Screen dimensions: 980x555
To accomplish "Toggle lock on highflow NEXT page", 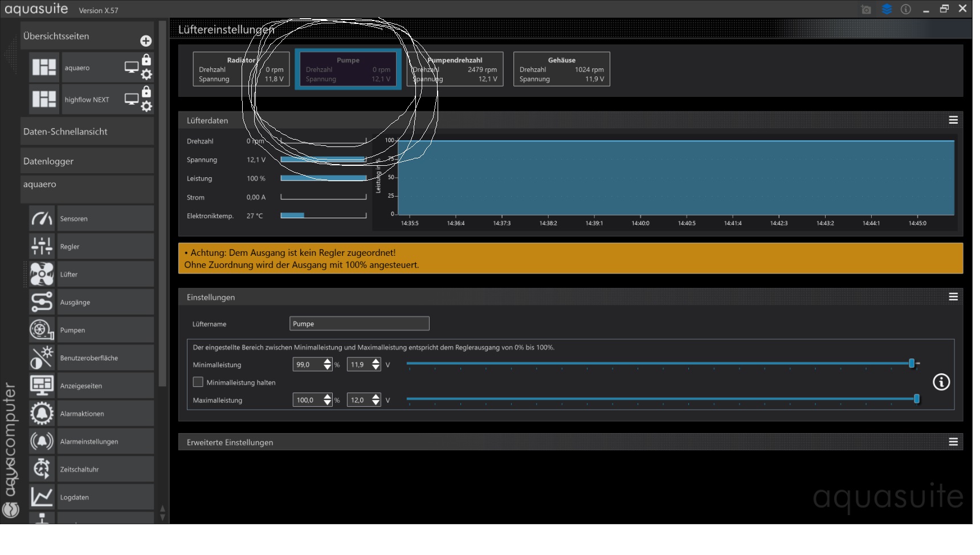I will [x=146, y=92].
